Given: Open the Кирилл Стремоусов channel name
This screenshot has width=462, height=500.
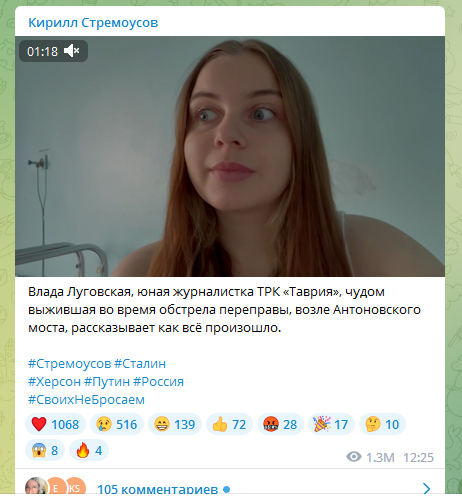Looking at the screenshot, I should (93, 23).
